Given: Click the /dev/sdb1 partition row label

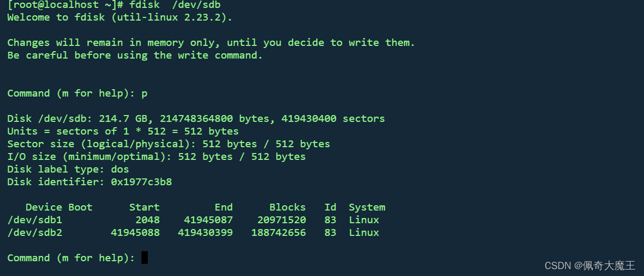Looking at the screenshot, I should [x=35, y=220].
